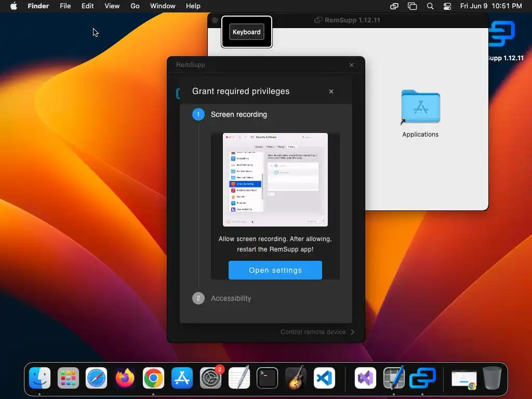Open the View menu
The width and height of the screenshot is (532, 399).
click(x=112, y=6)
